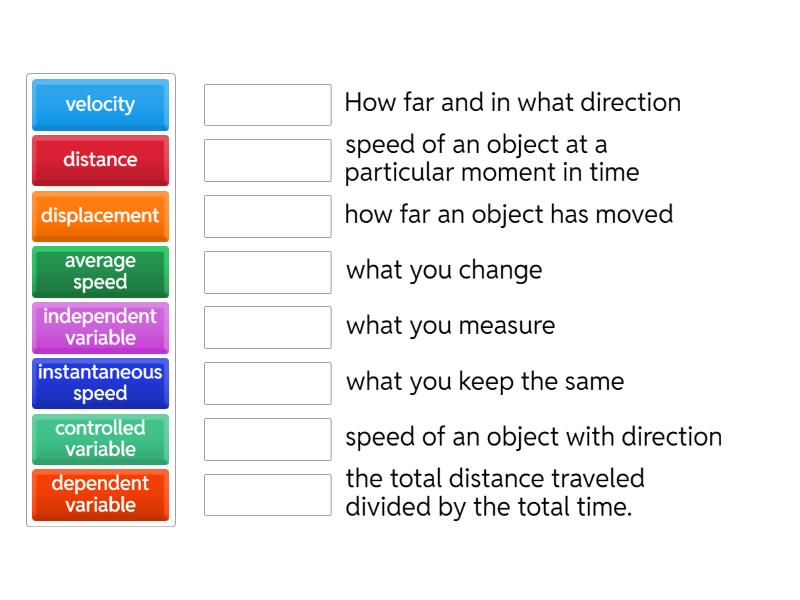Click the answer box for 'speed at a particular moment'
This screenshot has width=800, height=600.
coord(266,159)
